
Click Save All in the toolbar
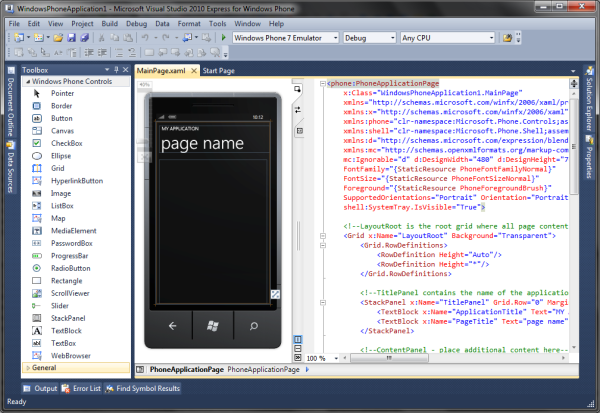85,38
